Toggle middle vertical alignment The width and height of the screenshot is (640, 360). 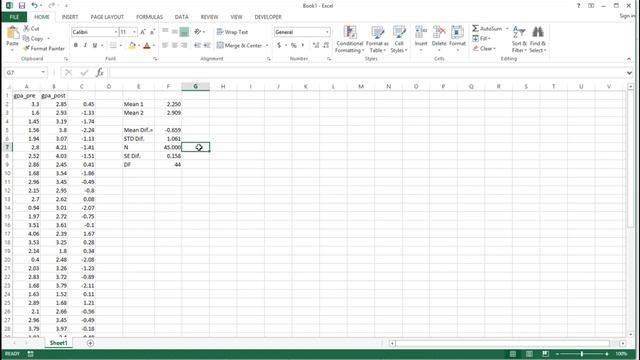175,32
